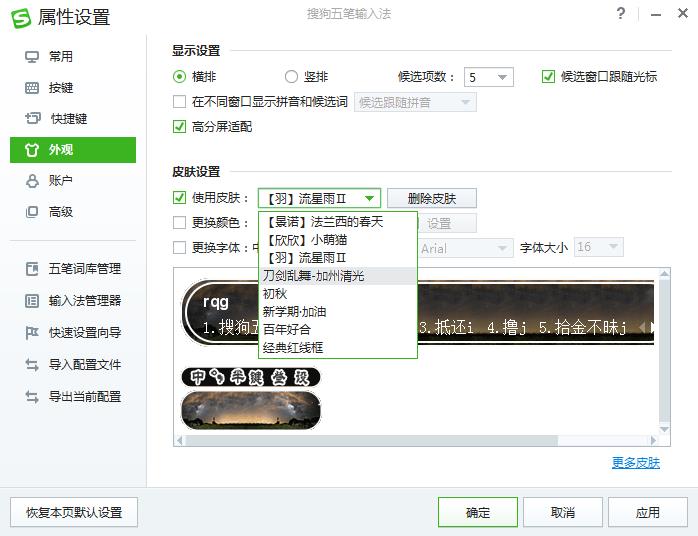Open the Arial font dropdown

465,248
